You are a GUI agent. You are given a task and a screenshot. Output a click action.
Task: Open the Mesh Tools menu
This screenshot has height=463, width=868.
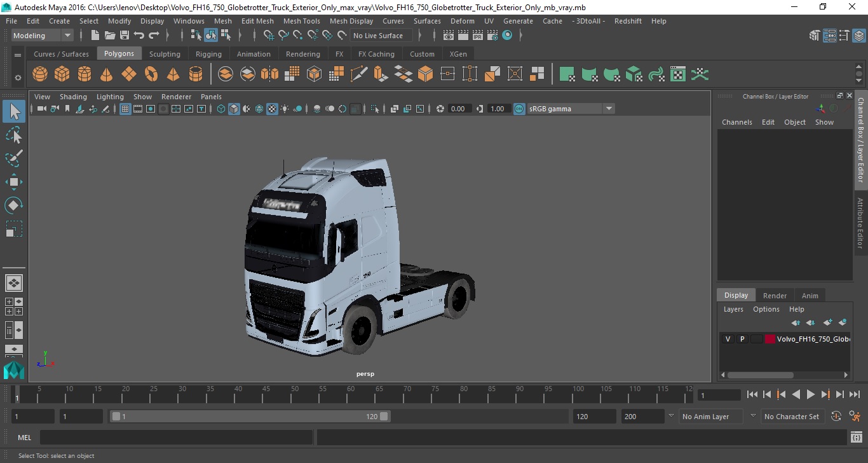coord(301,21)
